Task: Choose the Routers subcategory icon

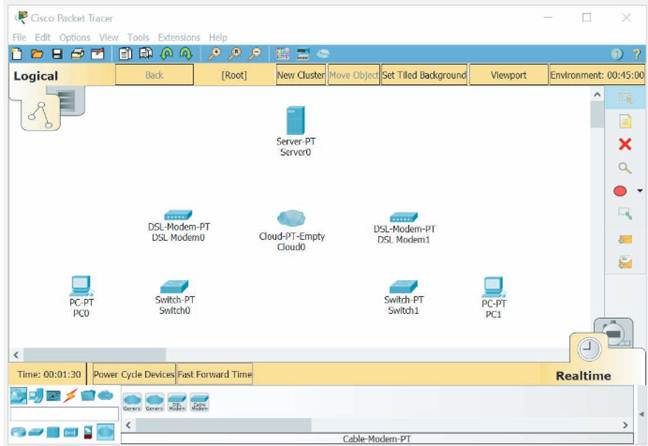Action: click(x=18, y=432)
